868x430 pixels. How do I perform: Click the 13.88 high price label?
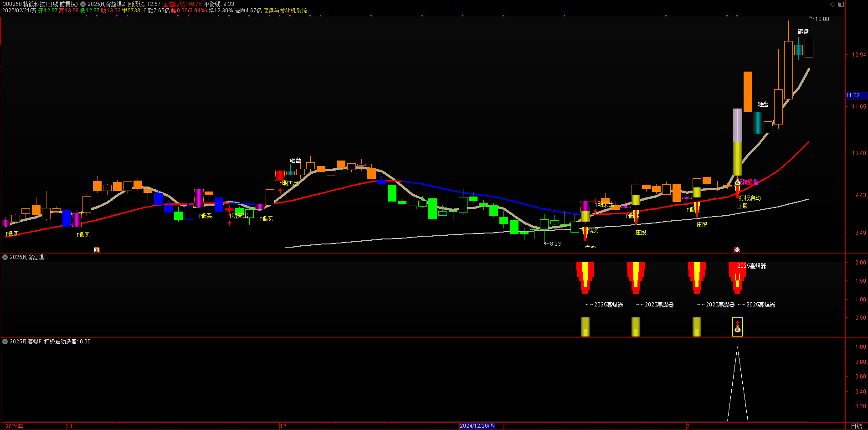822,19
